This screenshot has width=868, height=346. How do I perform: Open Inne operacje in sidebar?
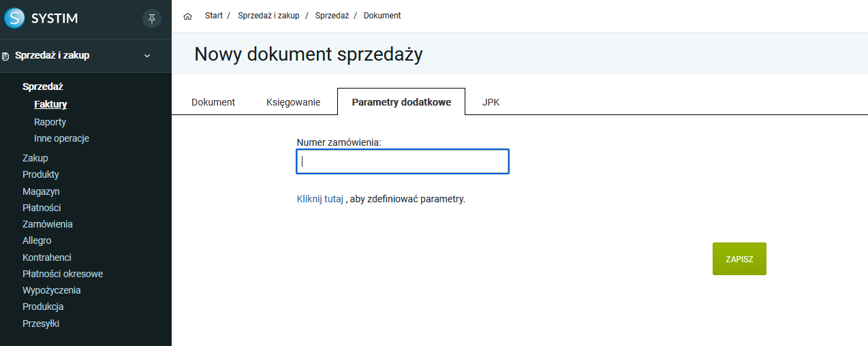tap(61, 138)
